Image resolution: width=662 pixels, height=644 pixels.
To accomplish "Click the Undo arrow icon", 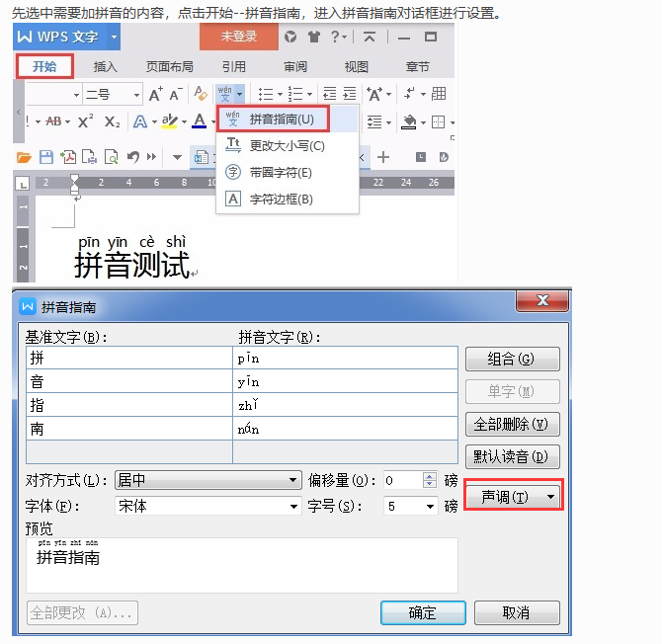I will [132, 157].
